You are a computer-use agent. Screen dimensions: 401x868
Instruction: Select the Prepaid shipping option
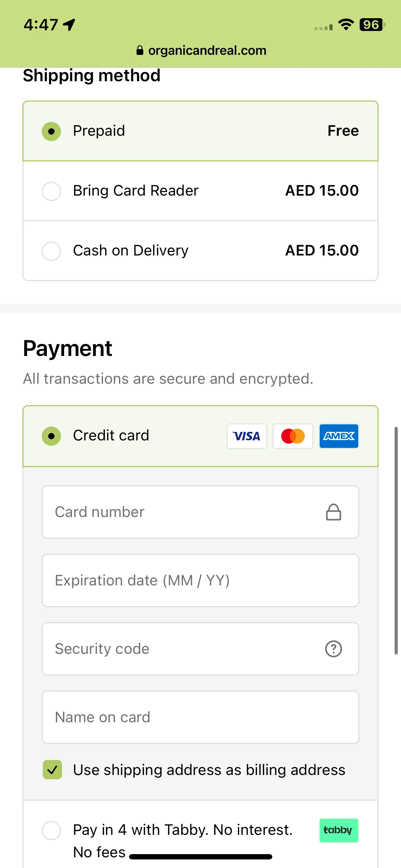(x=200, y=131)
